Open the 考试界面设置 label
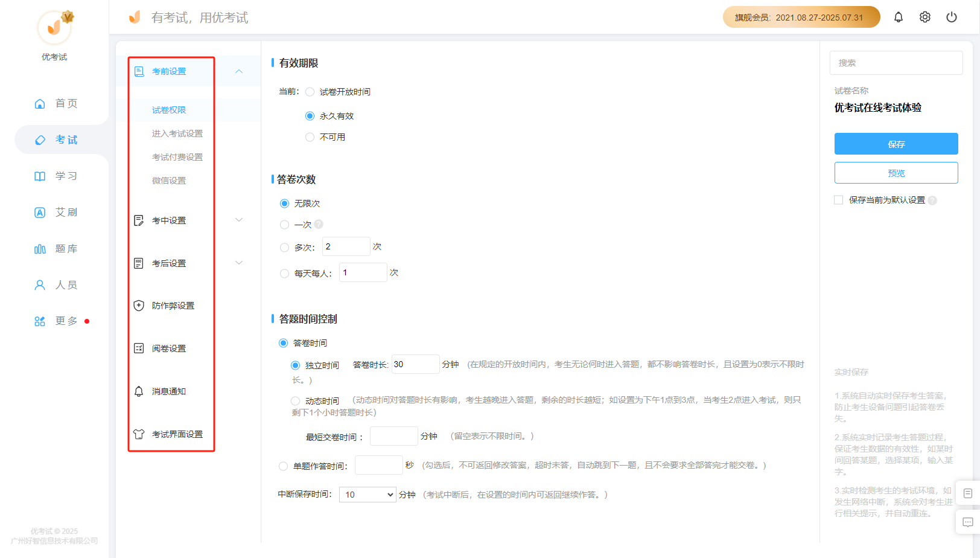 click(177, 434)
